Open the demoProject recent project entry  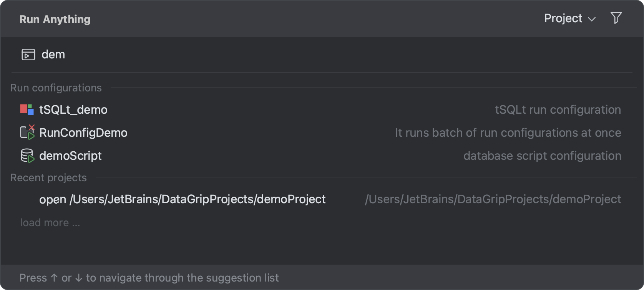pyautogui.click(x=183, y=199)
